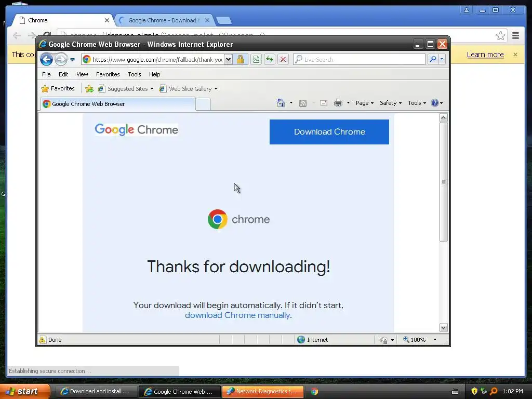Click the blue Help question mark icon
Screen dimensions: 532x399
(x=435, y=103)
